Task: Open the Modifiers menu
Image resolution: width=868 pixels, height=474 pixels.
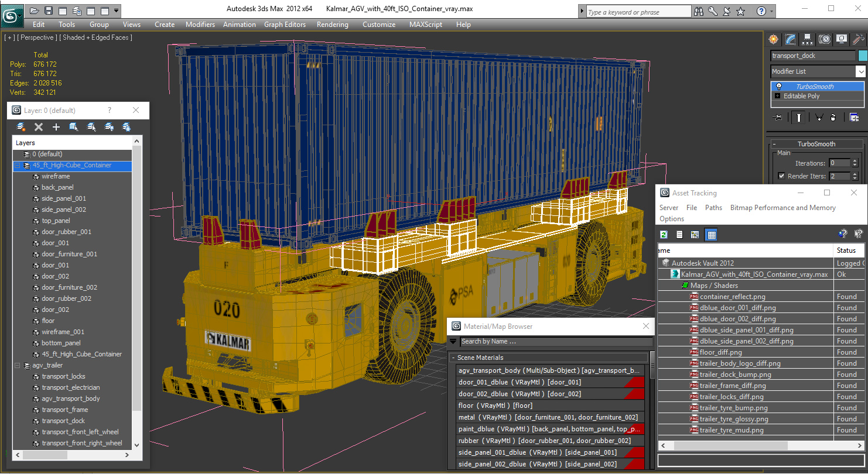Action: click(x=200, y=25)
